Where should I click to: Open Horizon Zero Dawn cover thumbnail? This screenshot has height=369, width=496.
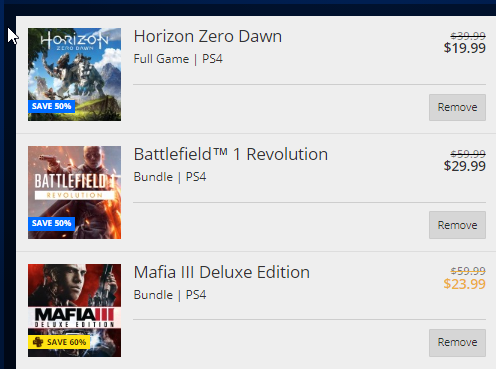pos(74,74)
